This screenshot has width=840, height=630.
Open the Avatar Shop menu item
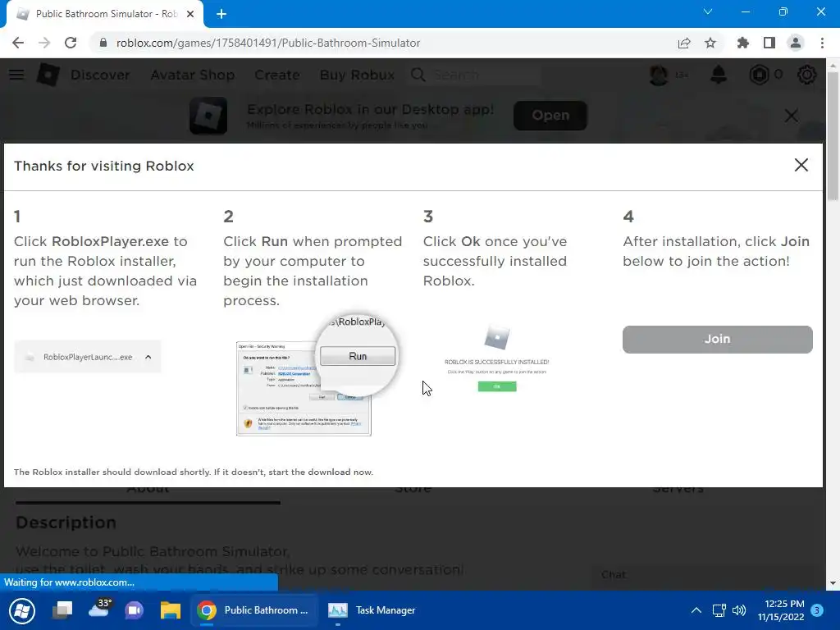pos(192,75)
